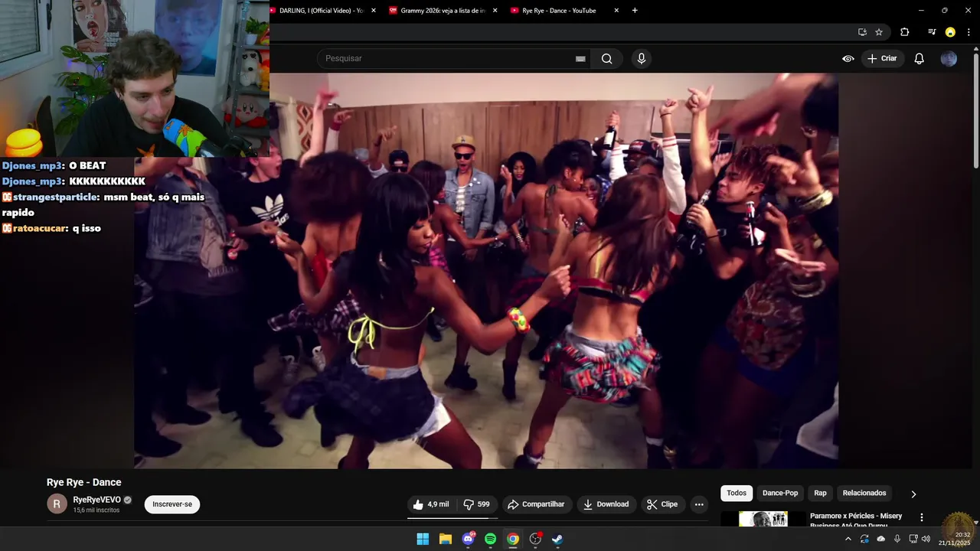Select the Relacionados filter chip
The image size is (980, 551).
[x=864, y=494]
